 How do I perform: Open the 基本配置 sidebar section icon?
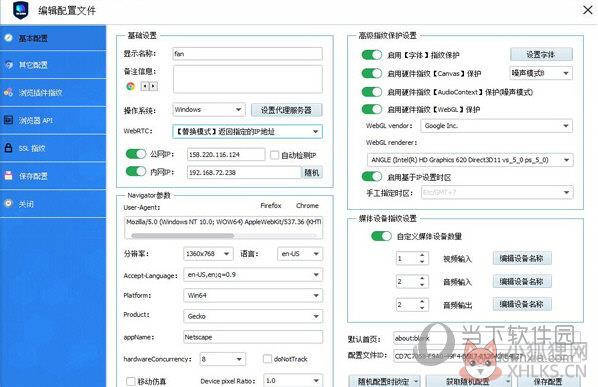[x=8, y=38]
